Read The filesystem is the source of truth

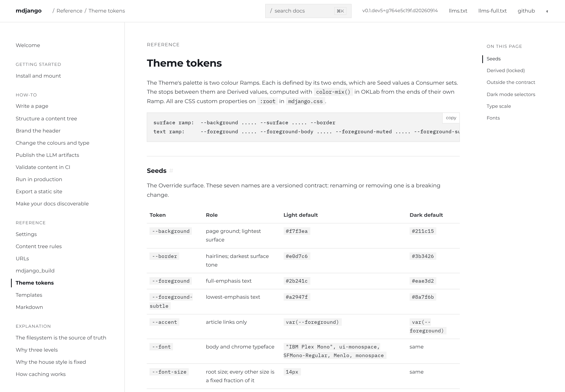click(x=61, y=338)
